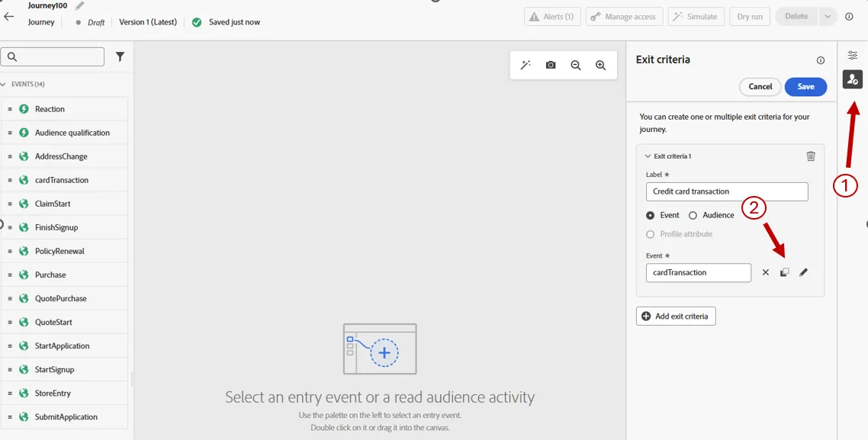Choose the cardTransaction event in palette

click(x=65, y=181)
